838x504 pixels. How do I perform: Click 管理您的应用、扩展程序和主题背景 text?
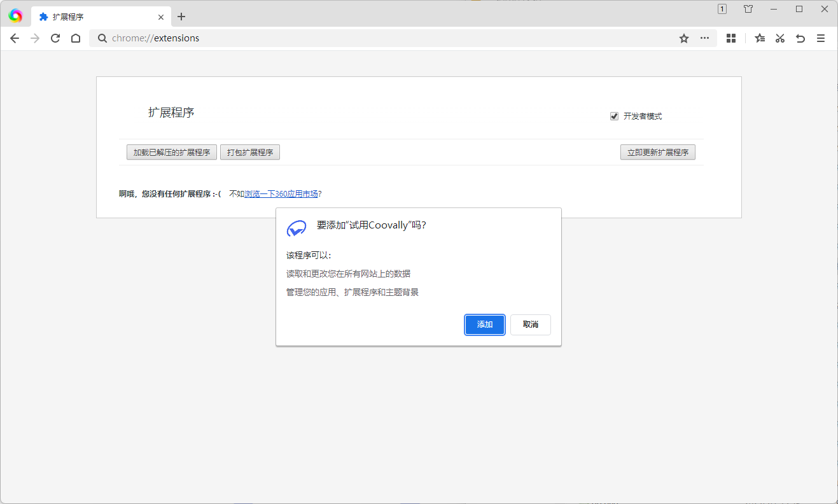point(353,293)
